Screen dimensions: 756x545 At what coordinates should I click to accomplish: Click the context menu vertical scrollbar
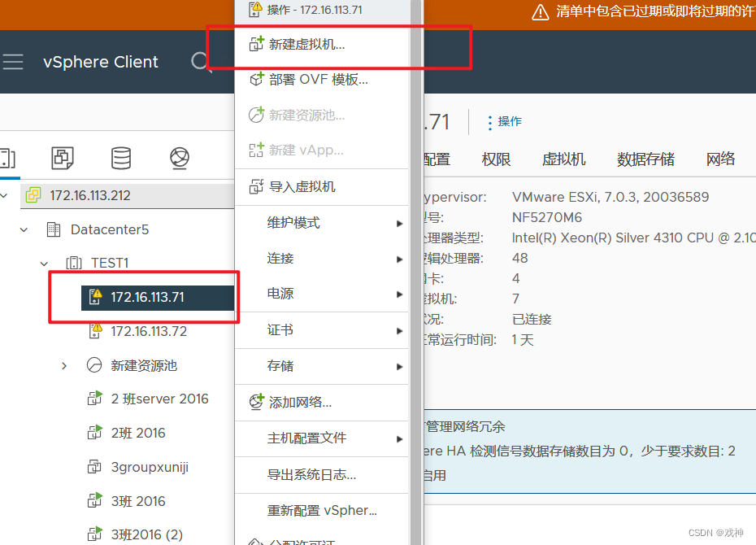point(416,272)
